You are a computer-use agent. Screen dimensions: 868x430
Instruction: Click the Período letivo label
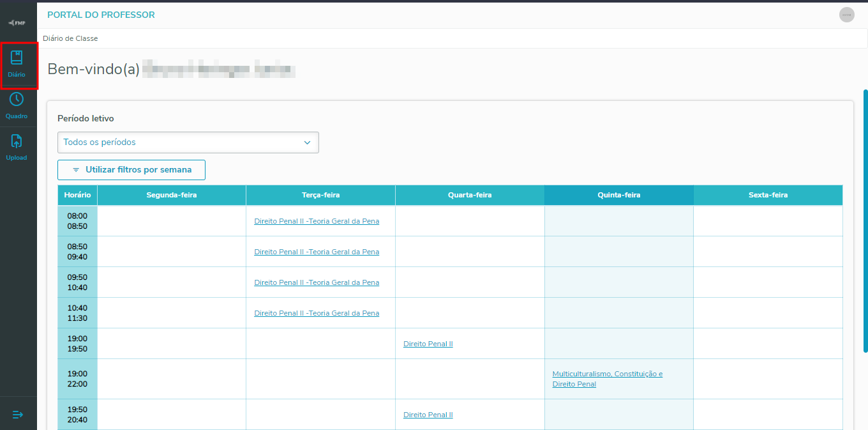tap(86, 118)
